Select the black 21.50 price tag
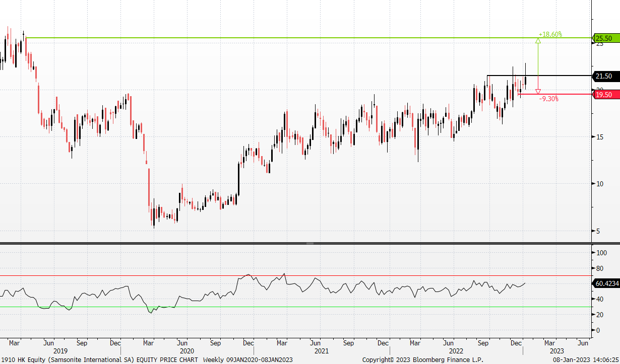 click(605, 76)
